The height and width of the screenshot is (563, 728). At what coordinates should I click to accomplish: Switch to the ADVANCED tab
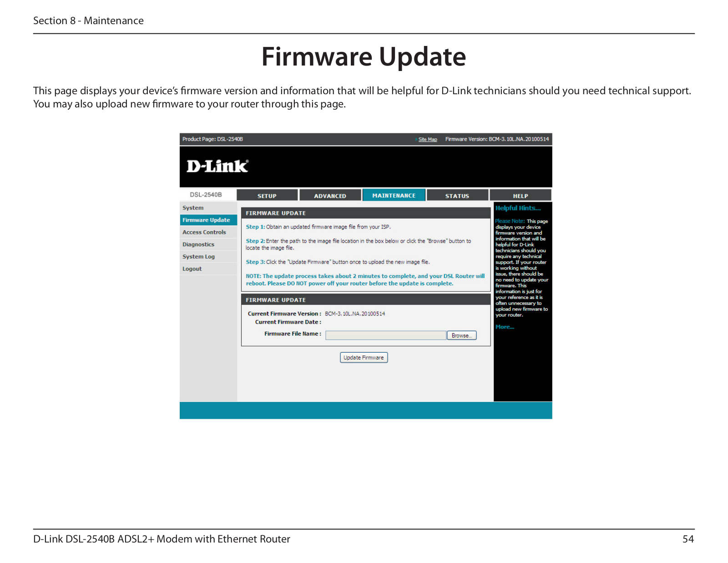[x=330, y=196]
